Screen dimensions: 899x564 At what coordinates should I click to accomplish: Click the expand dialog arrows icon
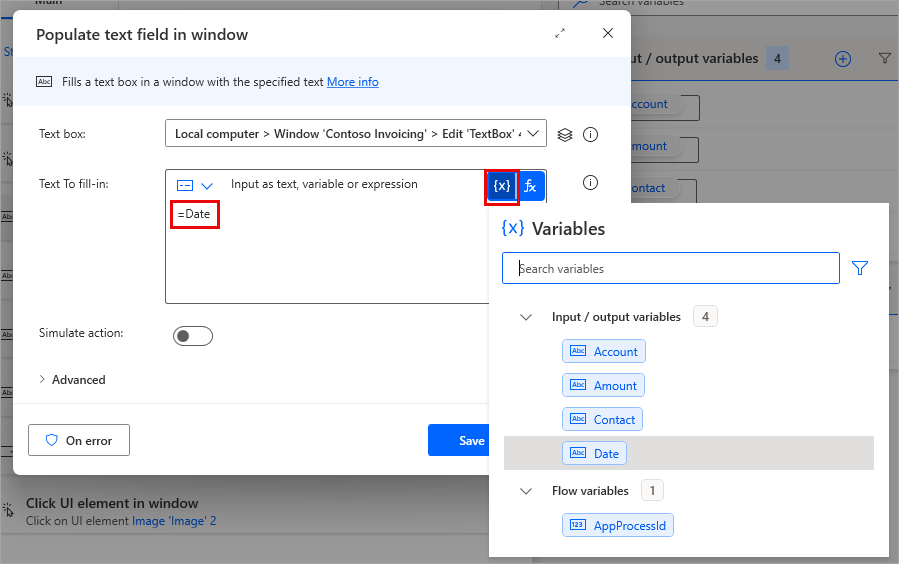pyautogui.click(x=560, y=33)
